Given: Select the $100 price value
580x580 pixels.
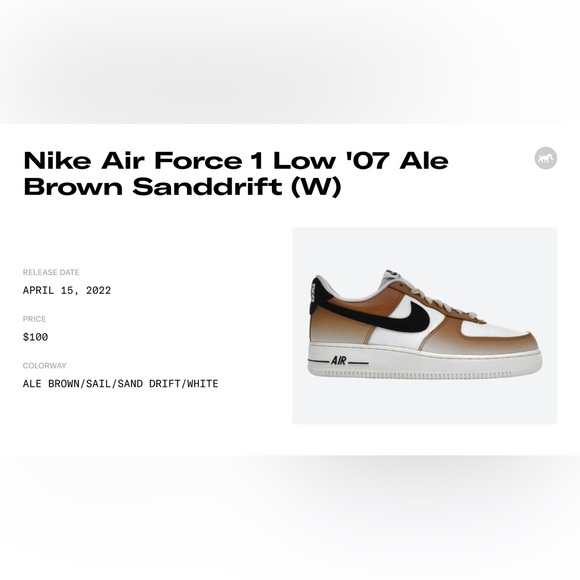Looking at the screenshot, I should (36, 337).
